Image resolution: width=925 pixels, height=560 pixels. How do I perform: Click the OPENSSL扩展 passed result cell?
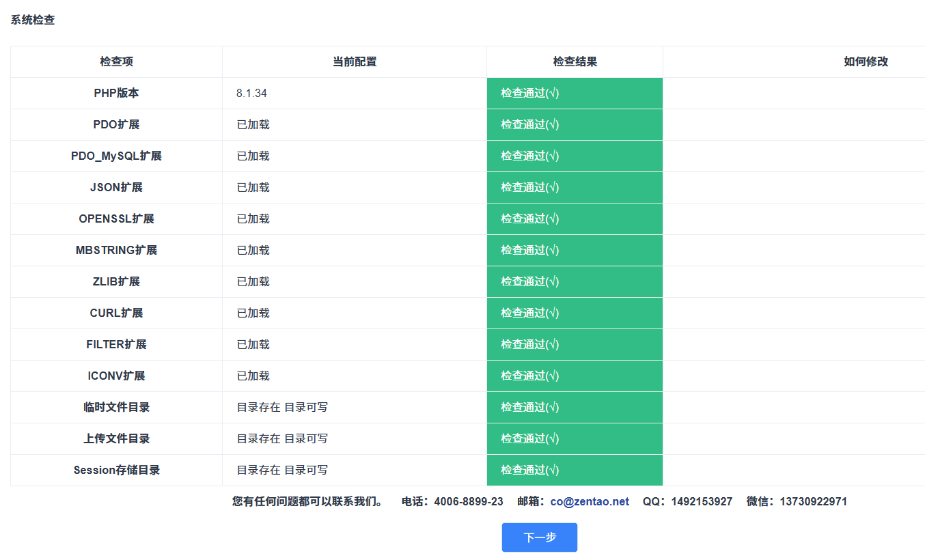point(575,219)
